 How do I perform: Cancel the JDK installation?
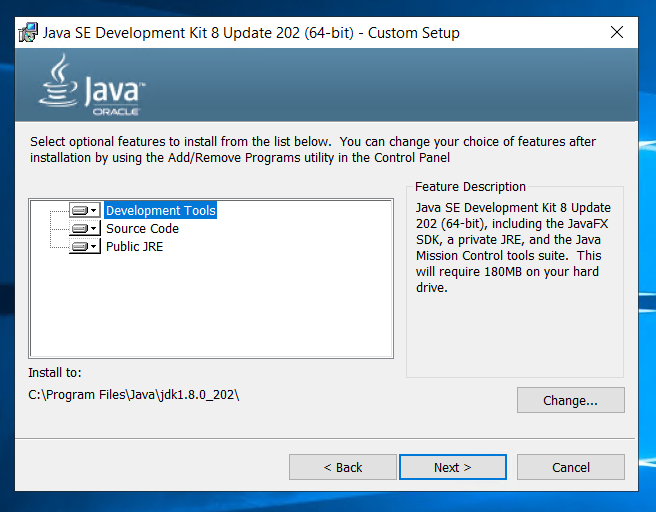coord(571,467)
